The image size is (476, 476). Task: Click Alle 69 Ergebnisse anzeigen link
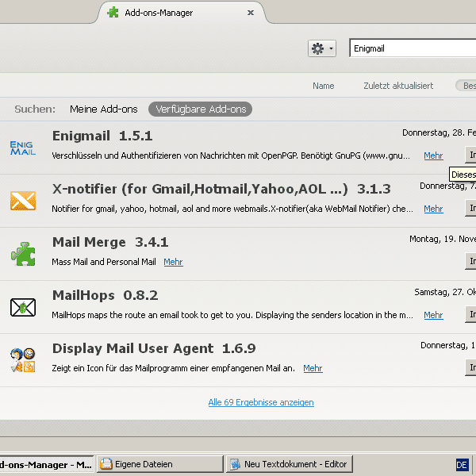pos(261,402)
